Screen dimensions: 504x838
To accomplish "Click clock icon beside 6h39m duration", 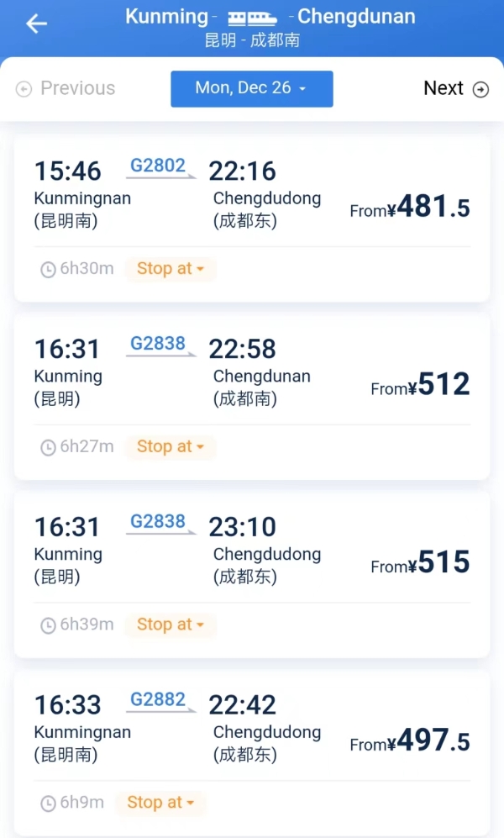I will (x=48, y=625).
